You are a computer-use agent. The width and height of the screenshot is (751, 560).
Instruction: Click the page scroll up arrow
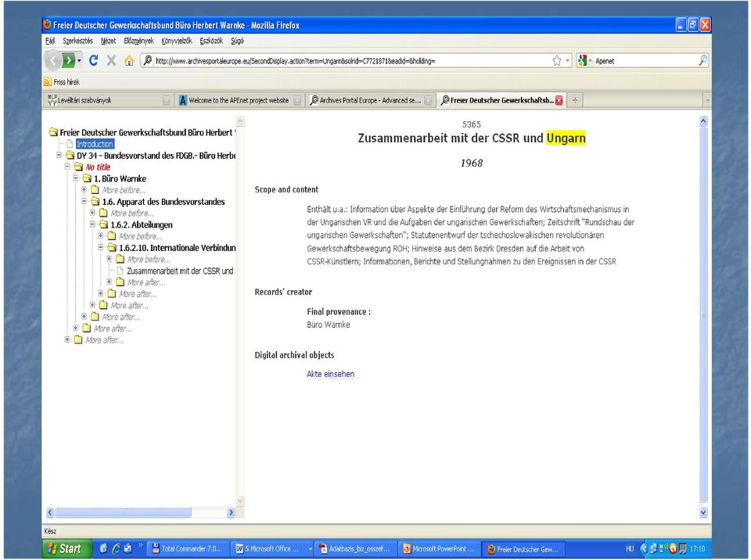pos(703,120)
